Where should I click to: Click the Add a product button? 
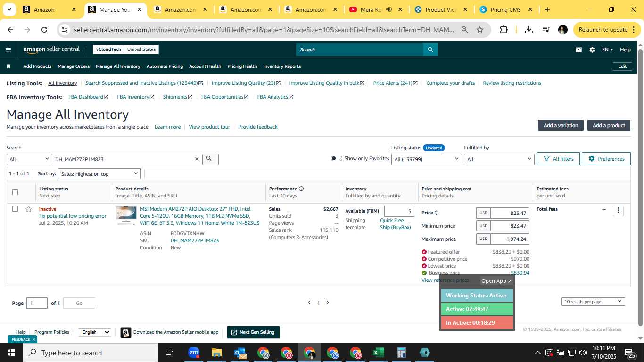(609, 125)
